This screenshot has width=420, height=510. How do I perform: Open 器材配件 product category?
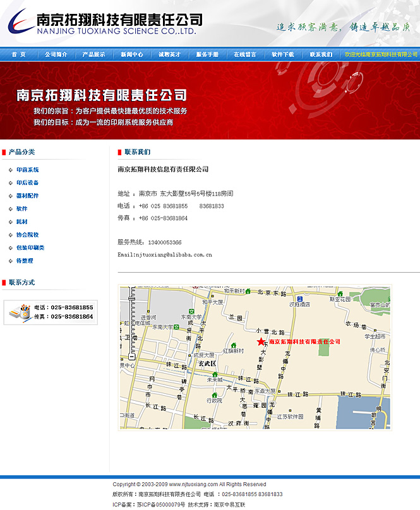pos(28,196)
